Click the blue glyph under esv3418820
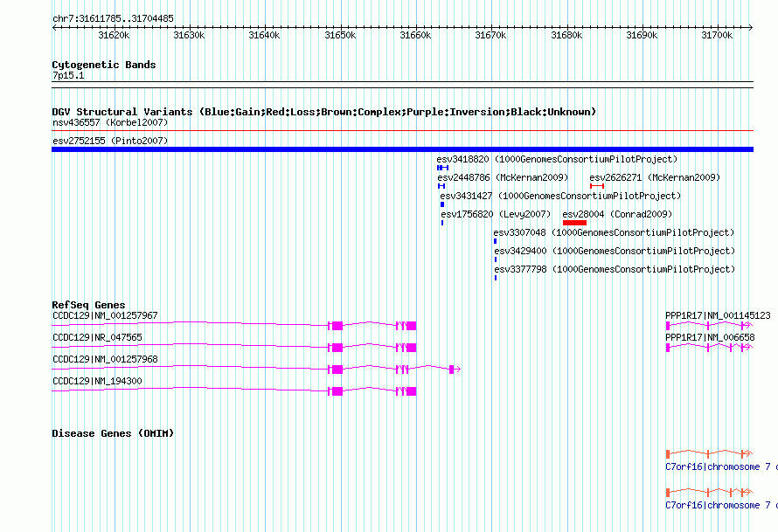The image size is (778, 532). tap(442, 168)
